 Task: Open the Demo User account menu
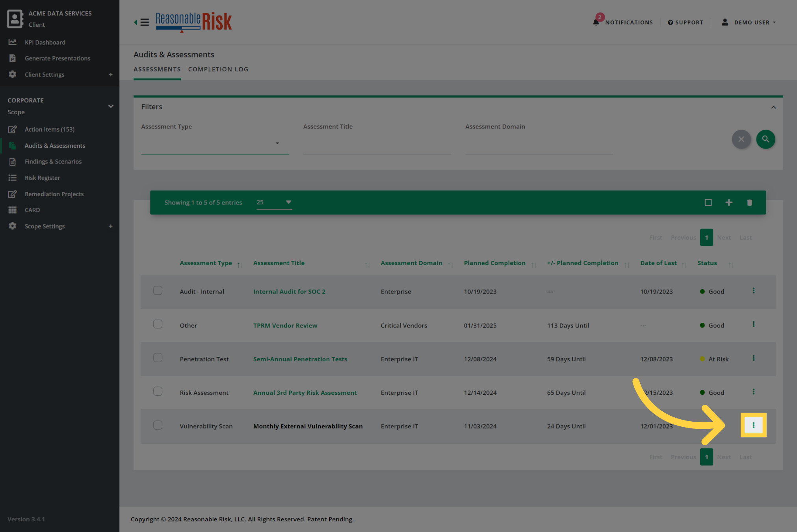[x=749, y=22]
